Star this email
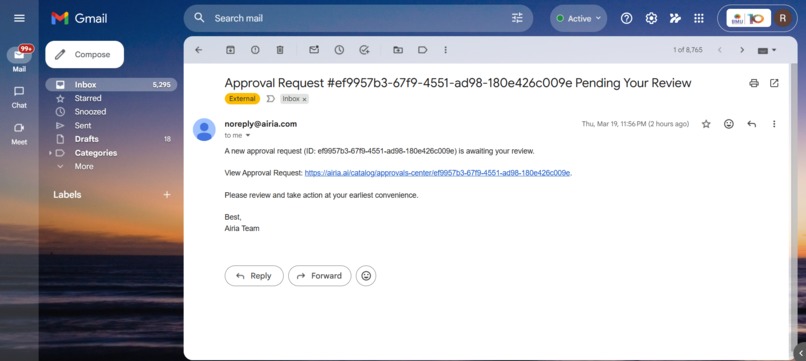This screenshot has height=361, width=806. (706, 124)
